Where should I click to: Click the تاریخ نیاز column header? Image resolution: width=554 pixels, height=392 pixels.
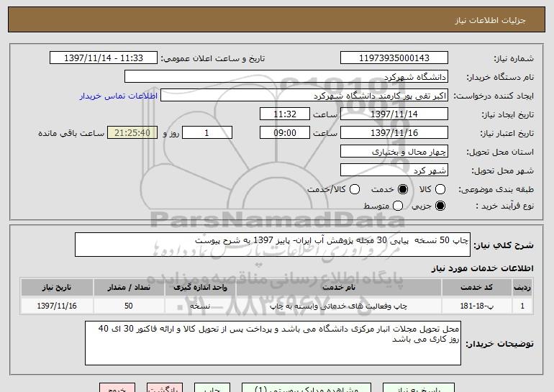click(x=57, y=287)
